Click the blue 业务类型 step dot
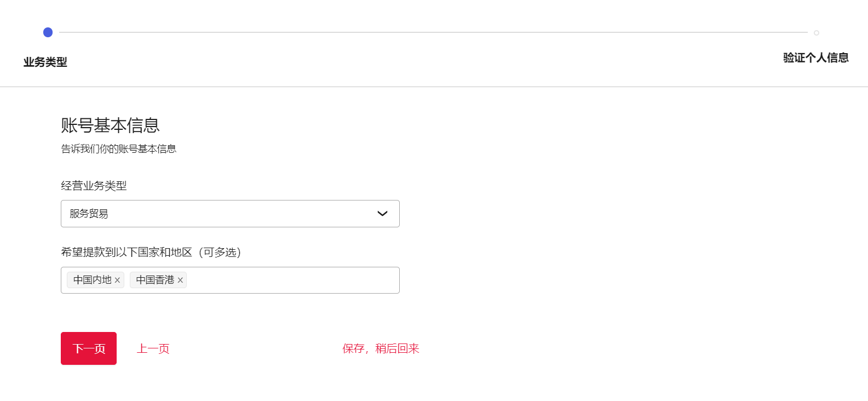The image size is (868, 401). (x=48, y=32)
